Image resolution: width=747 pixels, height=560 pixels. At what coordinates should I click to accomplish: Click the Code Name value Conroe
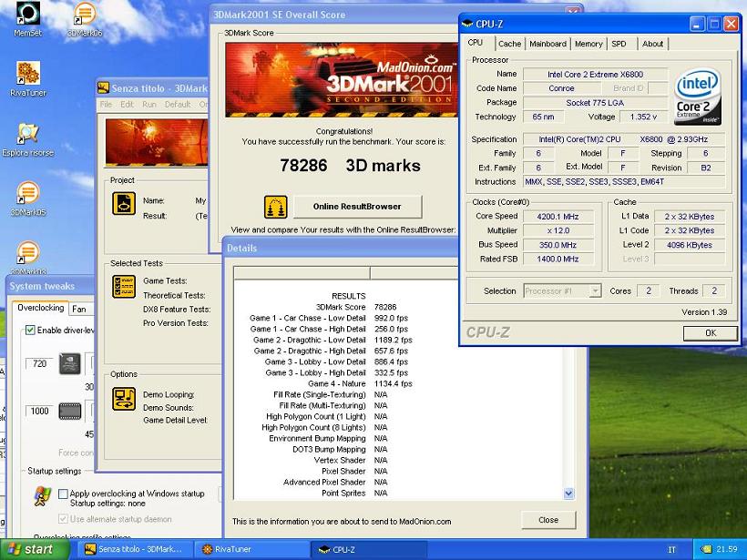tap(561, 88)
